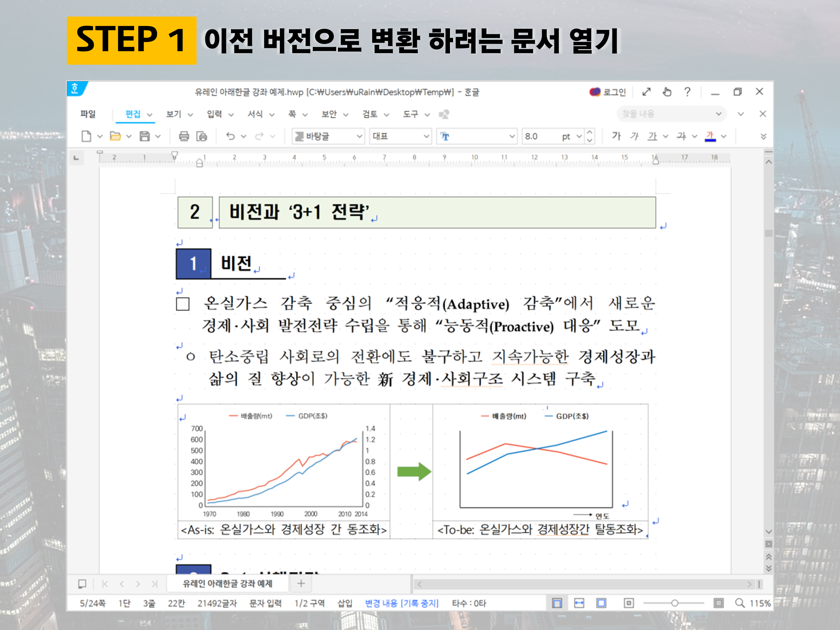Open the 서식 menu
This screenshot has width=840, height=630.
coord(255,114)
